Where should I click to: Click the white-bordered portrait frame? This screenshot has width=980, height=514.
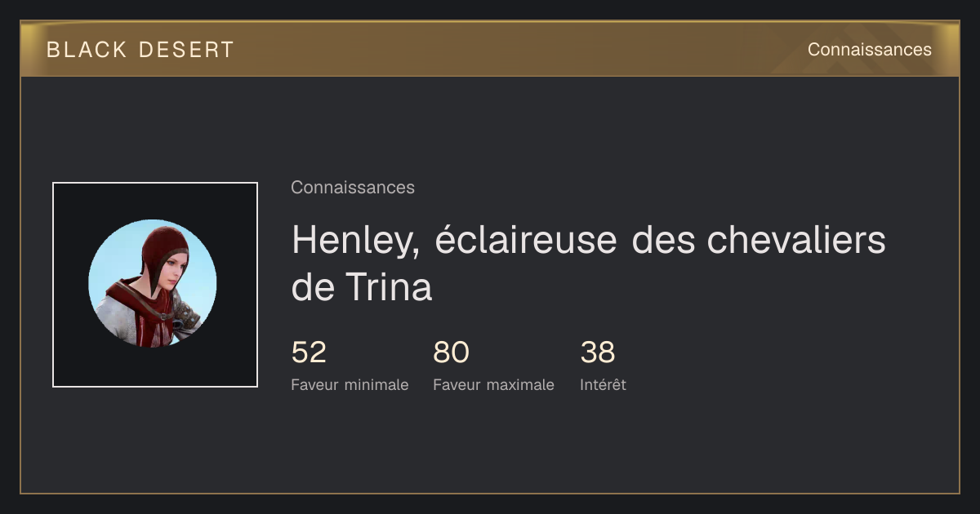pyautogui.click(x=155, y=285)
